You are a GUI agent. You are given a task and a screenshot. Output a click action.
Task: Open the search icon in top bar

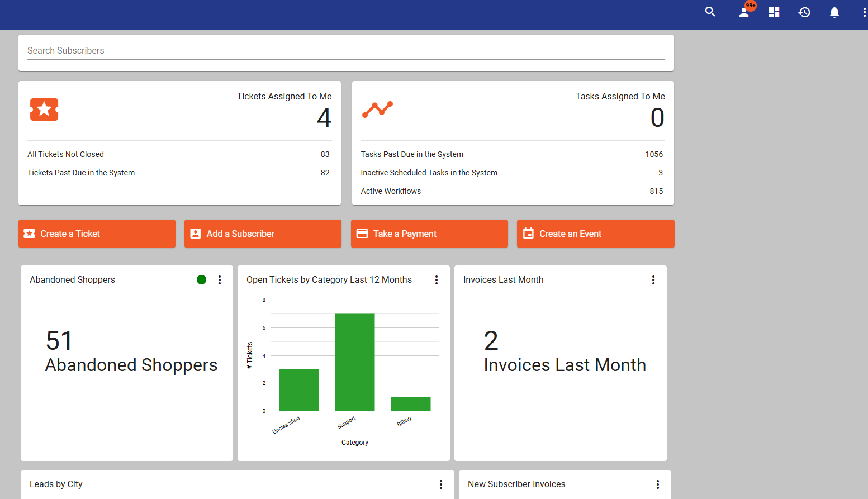tap(710, 12)
